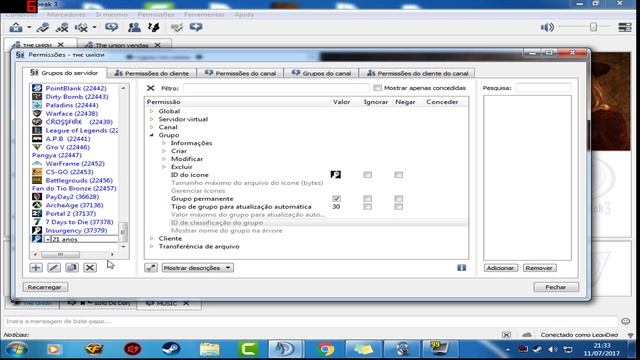
Task: Rename the server group using the pencil icon
Action: coord(54,268)
